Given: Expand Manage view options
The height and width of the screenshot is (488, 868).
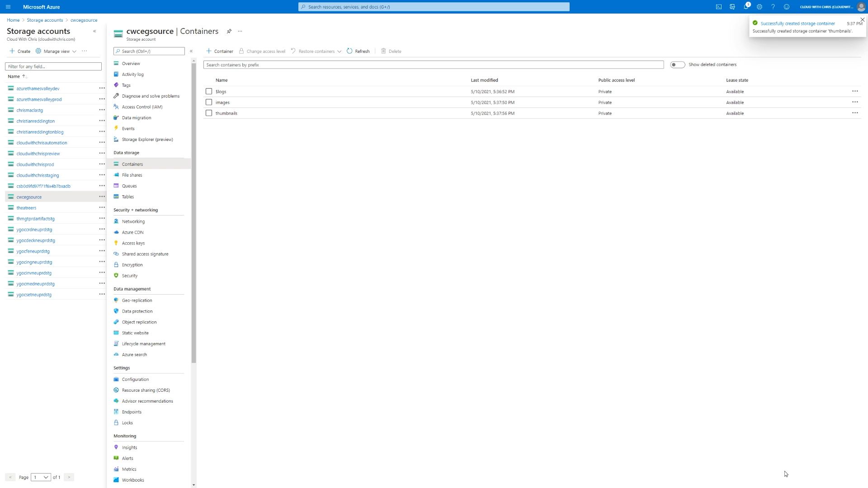Looking at the screenshot, I should coord(56,51).
